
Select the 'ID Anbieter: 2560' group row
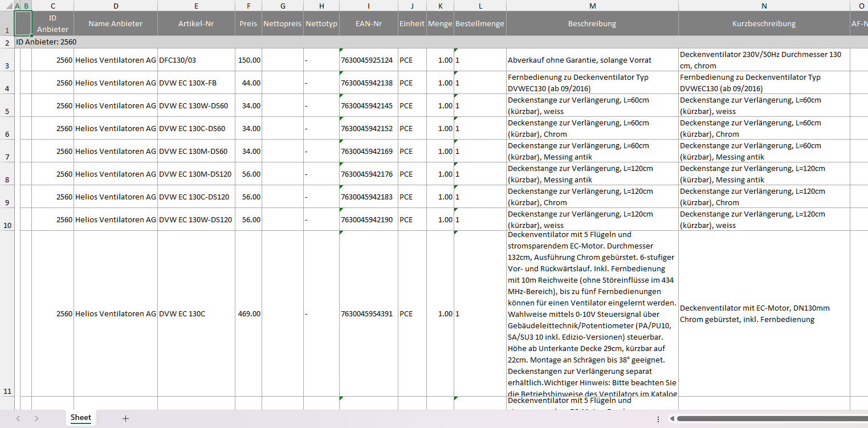(x=441, y=42)
